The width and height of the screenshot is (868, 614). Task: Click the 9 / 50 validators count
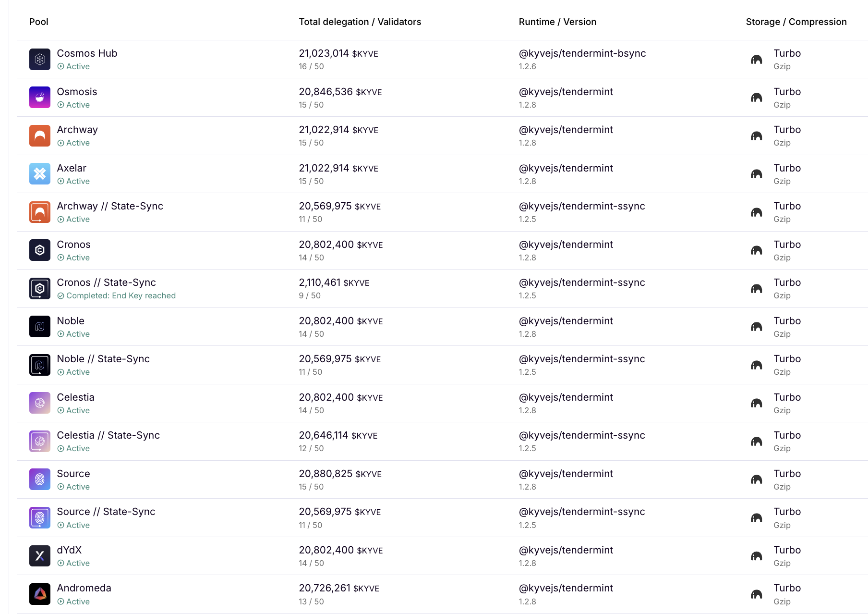pyautogui.click(x=310, y=295)
